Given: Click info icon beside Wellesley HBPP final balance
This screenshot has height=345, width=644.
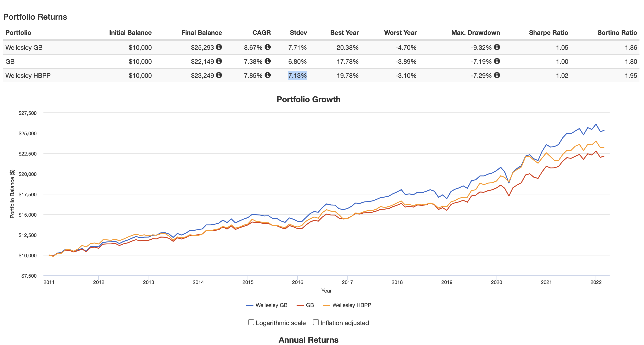Looking at the screenshot, I should [x=219, y=75].
